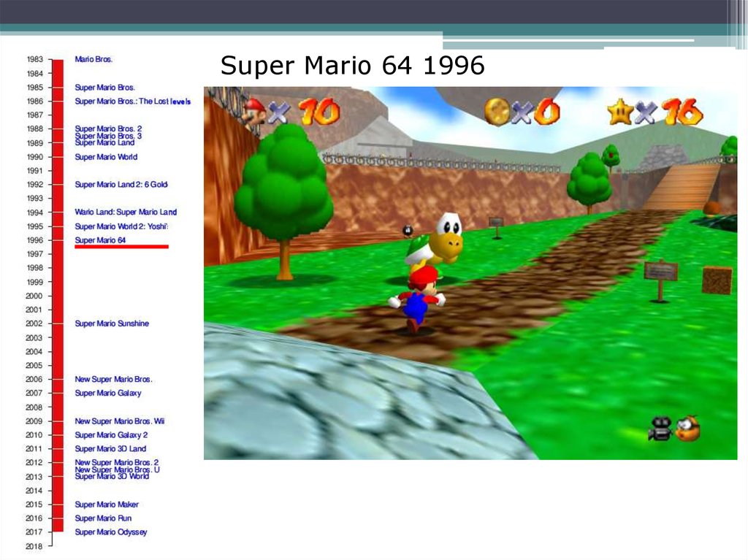
Task: Open Super Mario World 2: Yoshi's entry
Action: [x=121, y=226]
